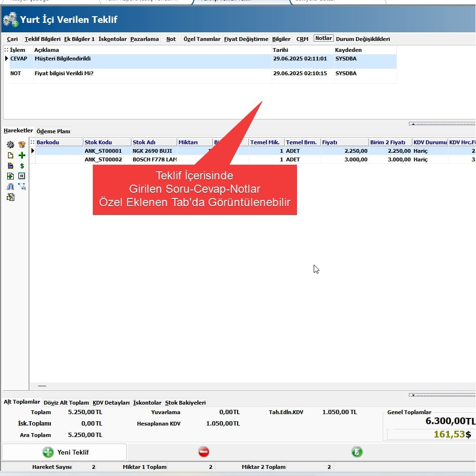Click the gear settings icon in movements toolbar

pyautogui.click(x=10, y=145)
